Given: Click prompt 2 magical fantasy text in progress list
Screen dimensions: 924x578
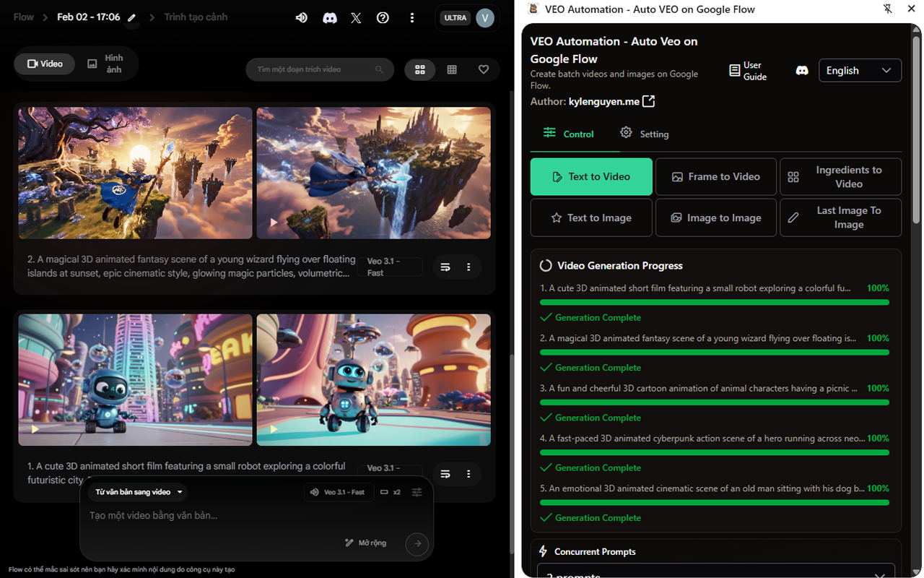Looking at the screenshot, I should pos(698,338).
